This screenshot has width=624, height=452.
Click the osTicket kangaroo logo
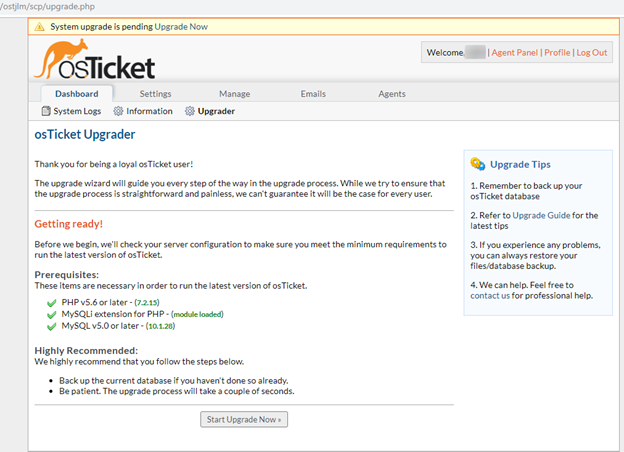[95, 60]
